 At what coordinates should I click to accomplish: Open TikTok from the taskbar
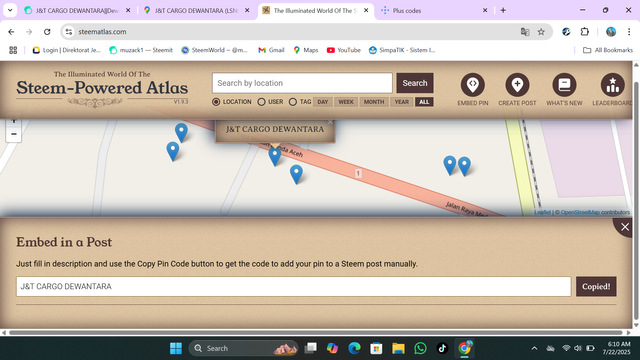coord(442,348)
